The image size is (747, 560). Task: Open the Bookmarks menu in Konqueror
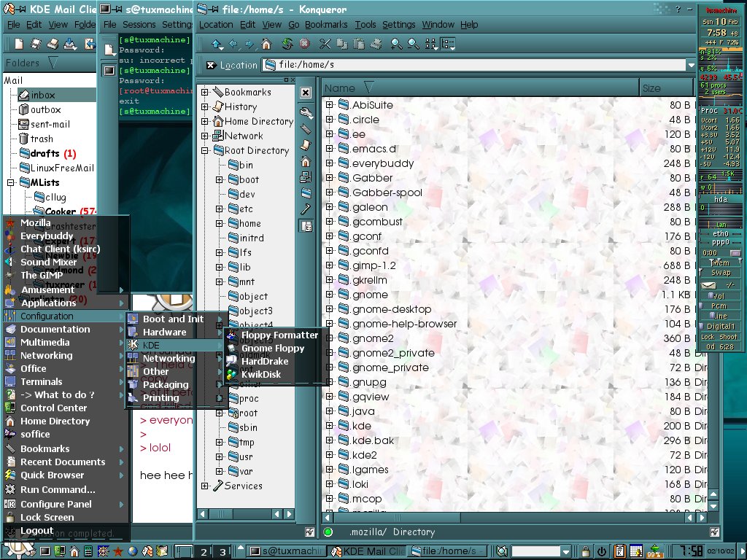tap(326, 25)
